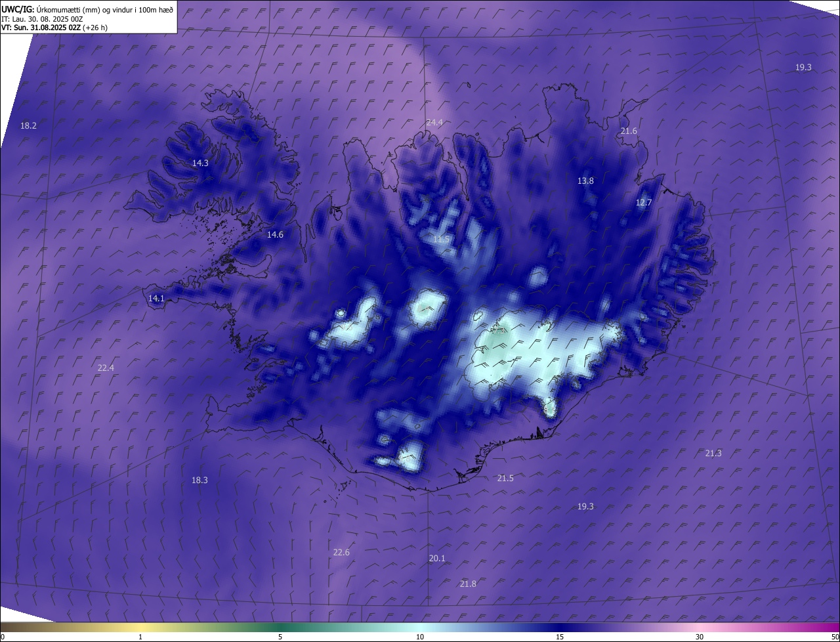The image size is (840, 642).
Task: Click the 18.2 value on the map
Action: 28,125
